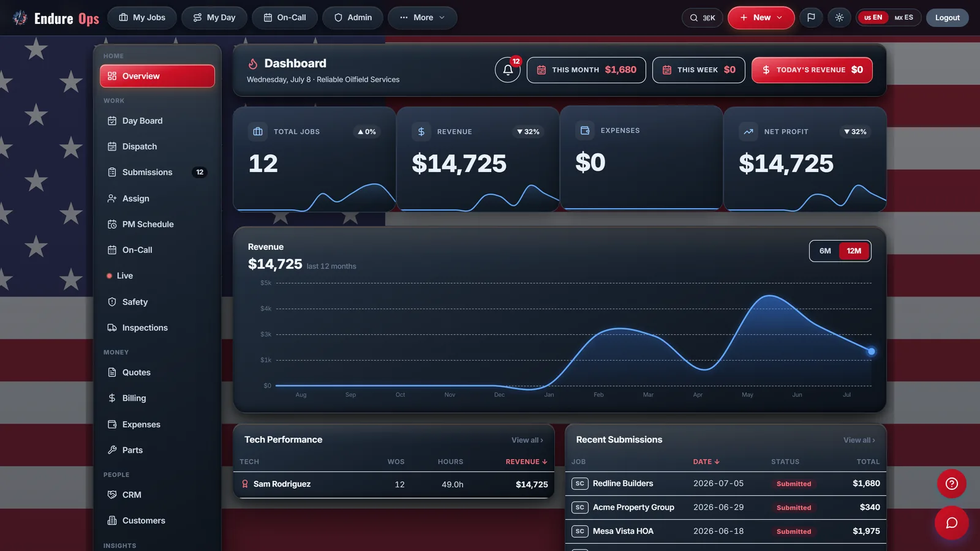This screenshot has height=551, width=980.
Task: Click the $14,725 Revenue card value
Action: click(459, 163)
